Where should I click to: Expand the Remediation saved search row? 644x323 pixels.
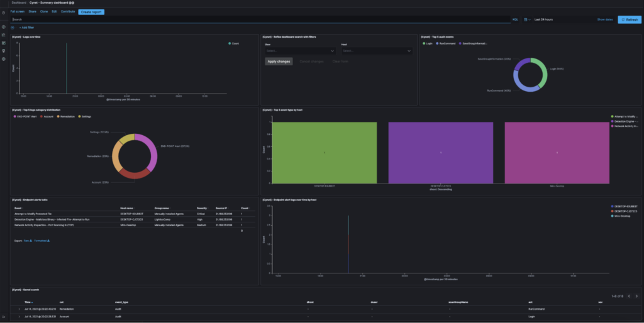(x=19, y=309)
